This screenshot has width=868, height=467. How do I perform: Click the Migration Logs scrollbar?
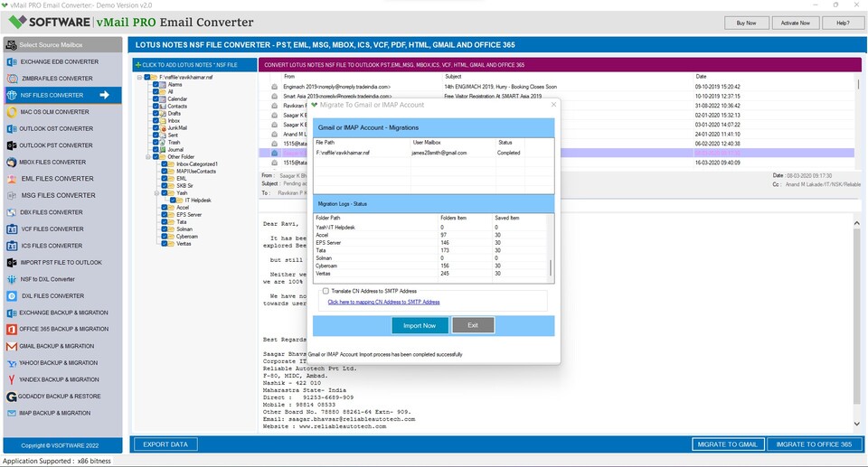[551, 267]
